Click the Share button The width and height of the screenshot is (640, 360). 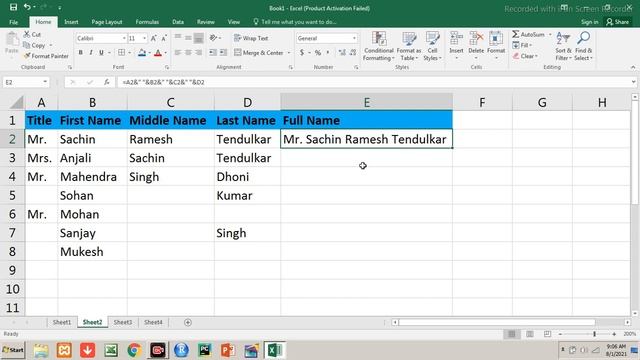(x=617, y=22)
